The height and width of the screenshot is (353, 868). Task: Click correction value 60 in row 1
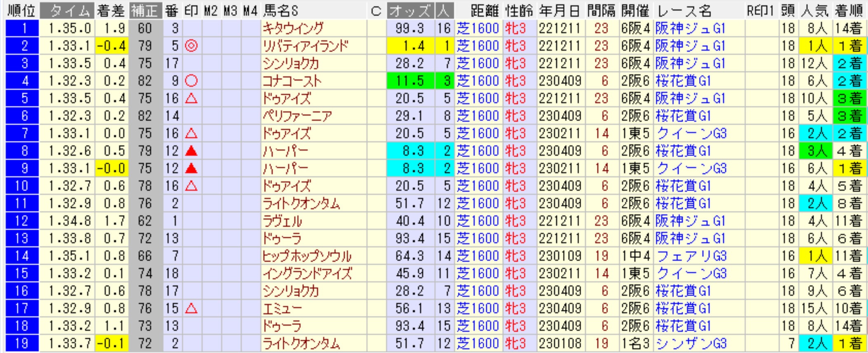[x=145, y=28]
